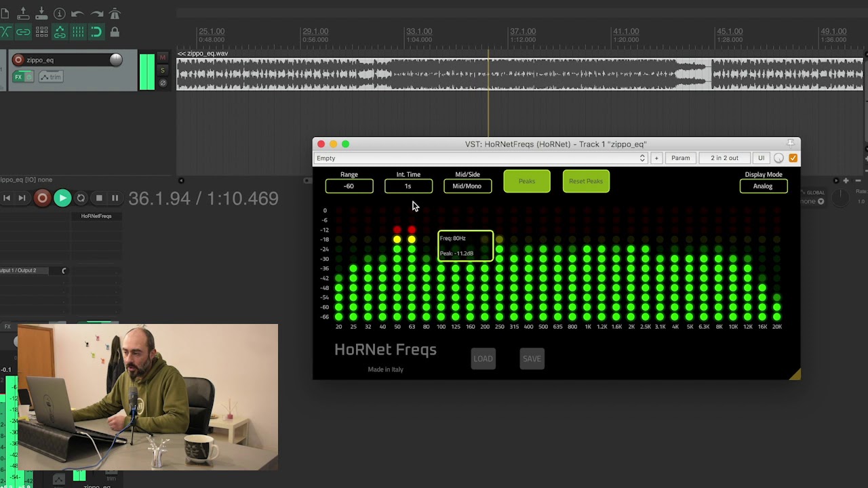Click HoRNetFreqs FX slot in mixer
868x488 pixels.
click(96, 216)
